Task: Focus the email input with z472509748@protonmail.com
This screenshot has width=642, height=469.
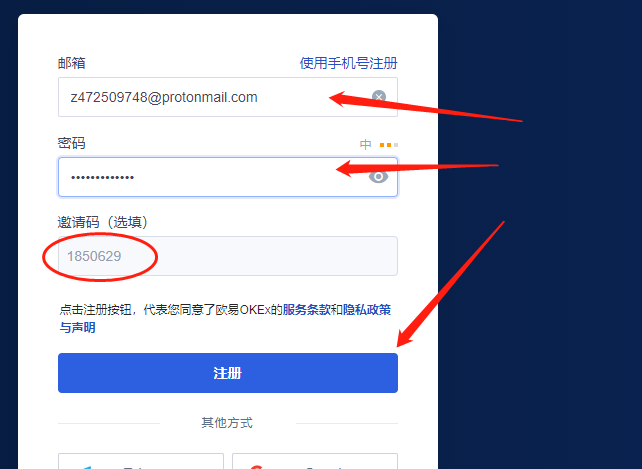Action: coord(228,97)
